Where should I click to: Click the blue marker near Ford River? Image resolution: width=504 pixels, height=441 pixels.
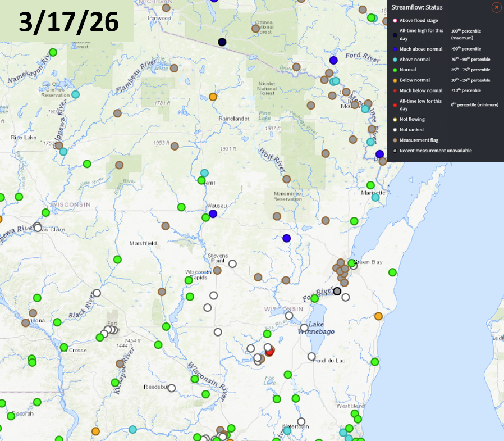tap(333, 60)
